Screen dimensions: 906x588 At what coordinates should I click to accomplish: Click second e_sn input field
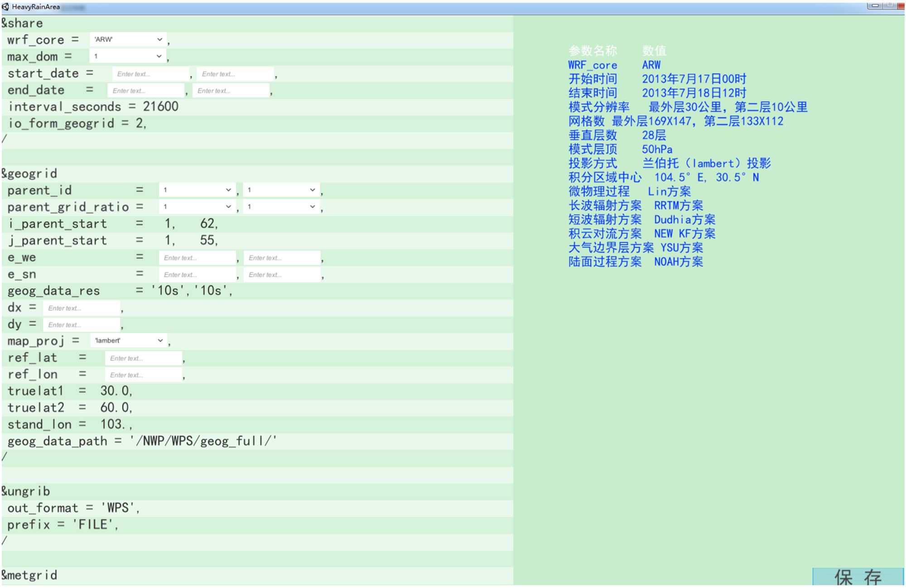tap(282, 275)
